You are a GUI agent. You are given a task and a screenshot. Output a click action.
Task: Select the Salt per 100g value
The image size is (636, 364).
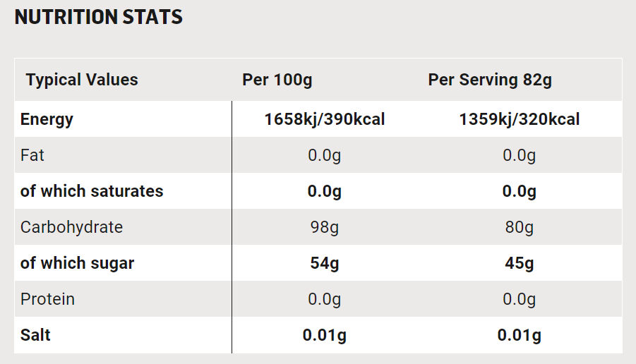(325, 335)
